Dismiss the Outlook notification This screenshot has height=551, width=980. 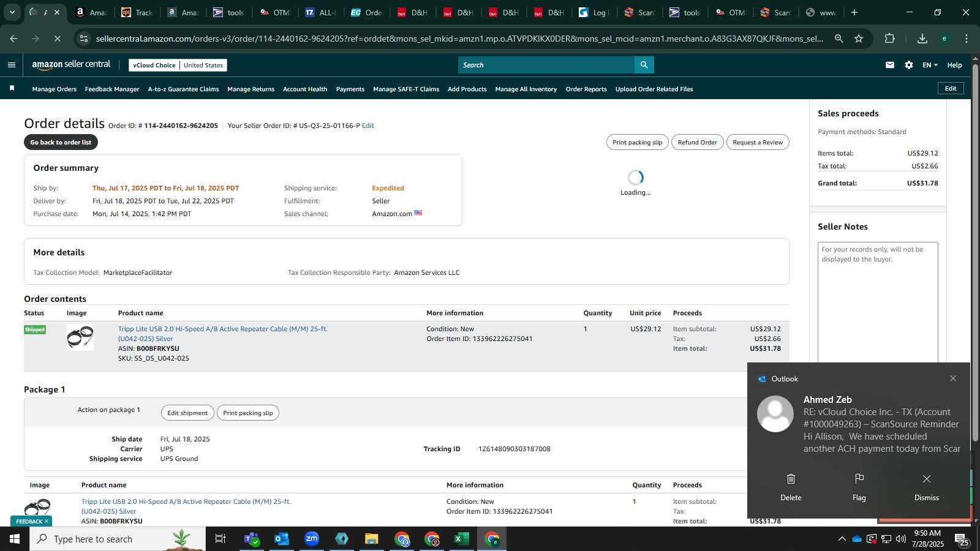927,487
